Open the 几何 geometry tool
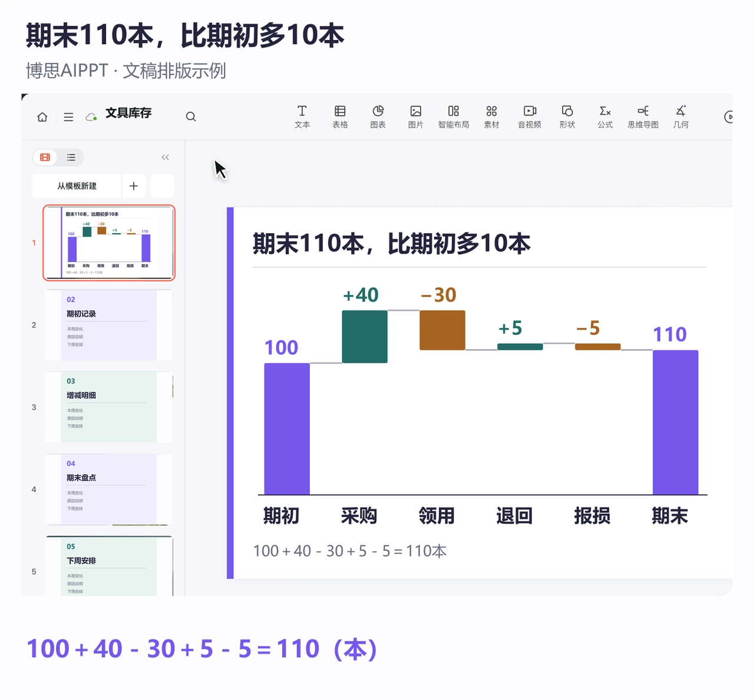The image size is (754, 700). (x=681, y=117)
